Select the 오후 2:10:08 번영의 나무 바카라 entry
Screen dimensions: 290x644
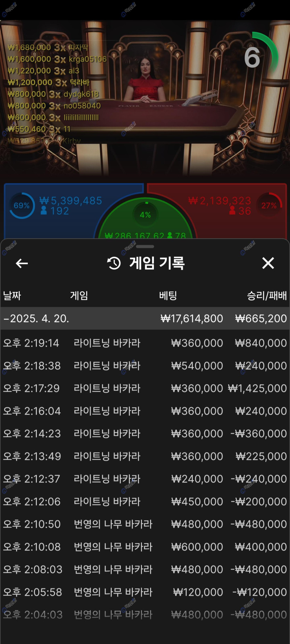pos(145,547)
